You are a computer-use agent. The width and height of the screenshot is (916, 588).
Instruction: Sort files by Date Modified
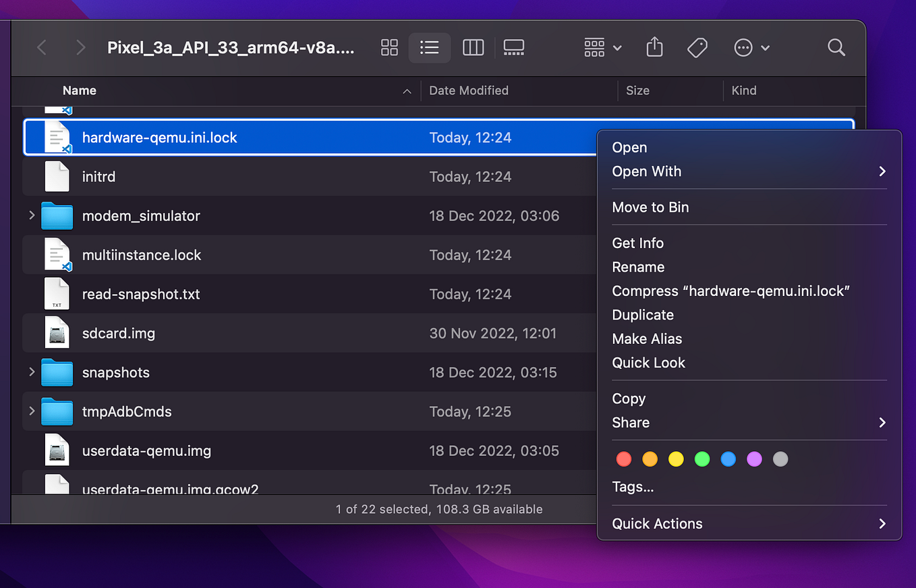(x=468, y=90)
